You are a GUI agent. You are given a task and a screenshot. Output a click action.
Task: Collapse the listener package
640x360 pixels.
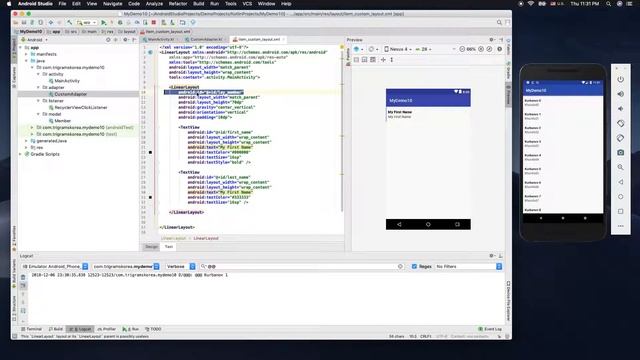39,100
